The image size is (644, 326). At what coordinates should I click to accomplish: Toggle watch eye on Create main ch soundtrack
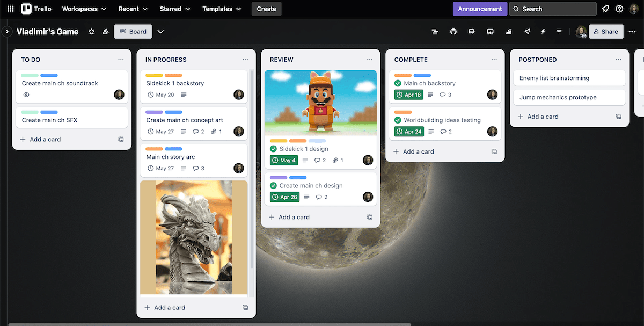(26, 95)
